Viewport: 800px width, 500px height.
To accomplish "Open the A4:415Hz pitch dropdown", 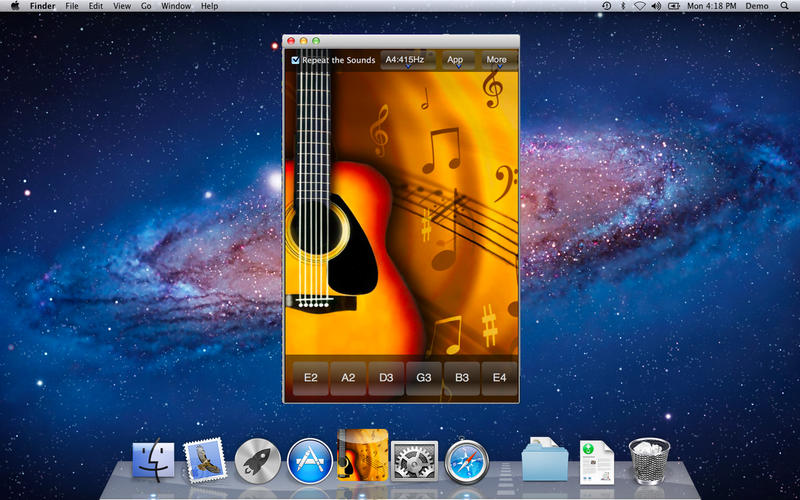I will (406, 60).
